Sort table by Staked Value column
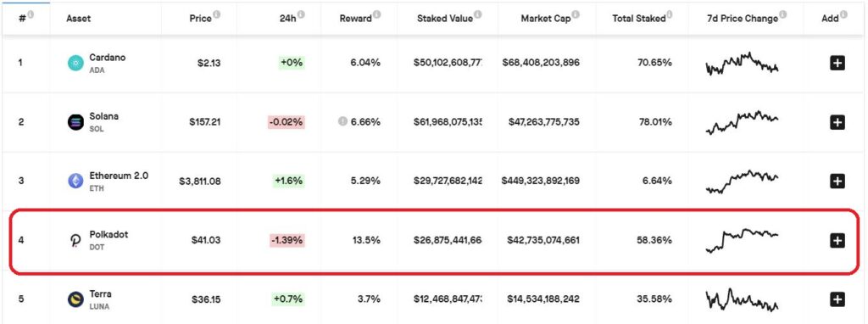The height and width of the screenshot is (324, 868). coord(445,19)
